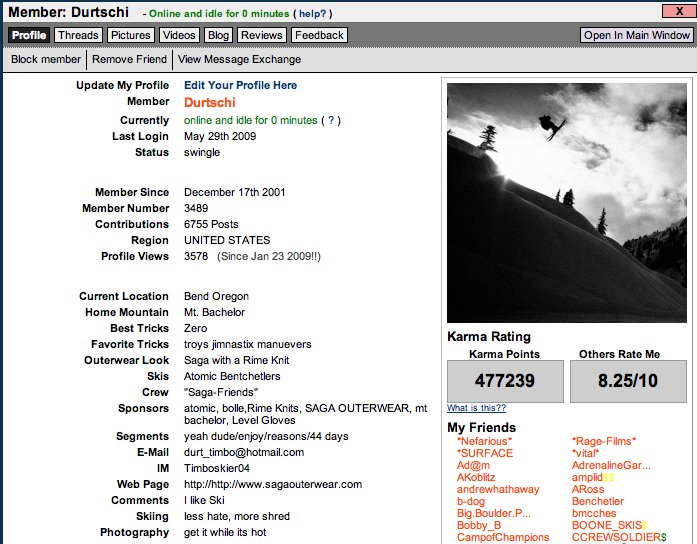Open friend BOONE_SKIS profile

coord(609,525)
